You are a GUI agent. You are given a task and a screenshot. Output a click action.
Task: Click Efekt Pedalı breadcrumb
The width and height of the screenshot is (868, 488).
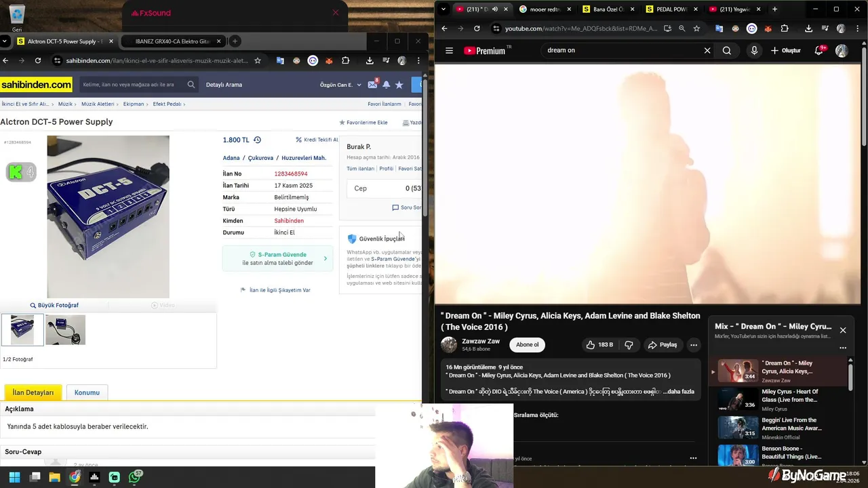(x=167, y=104)
